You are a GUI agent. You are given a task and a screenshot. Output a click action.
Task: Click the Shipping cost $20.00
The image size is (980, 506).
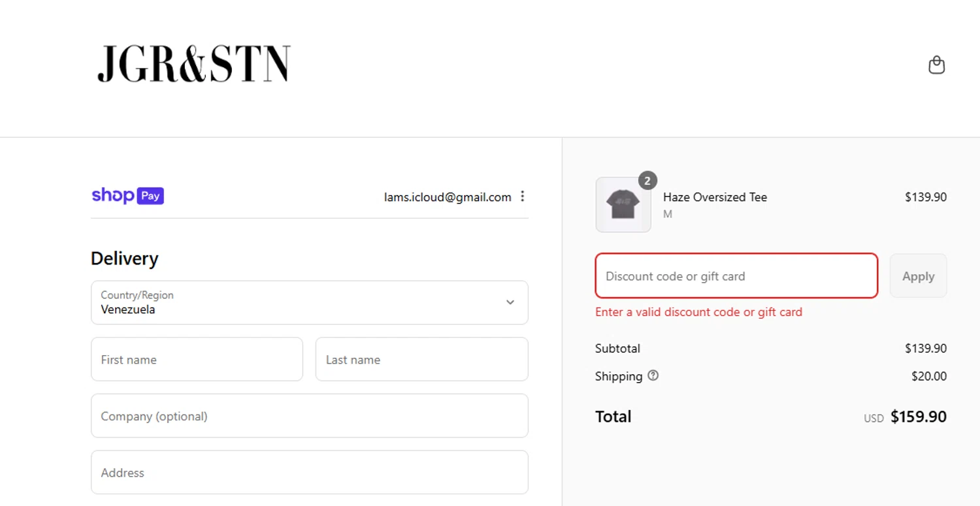coord(928,376)
